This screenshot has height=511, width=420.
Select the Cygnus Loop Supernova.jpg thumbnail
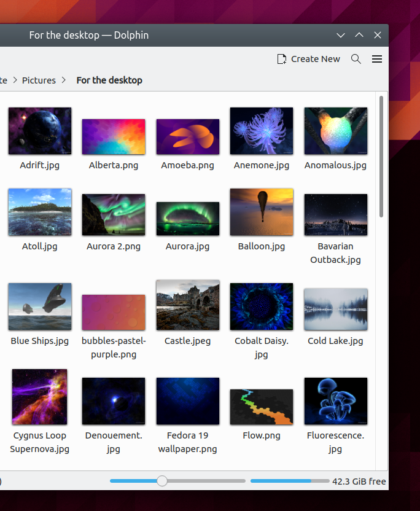tap(39, 397)
